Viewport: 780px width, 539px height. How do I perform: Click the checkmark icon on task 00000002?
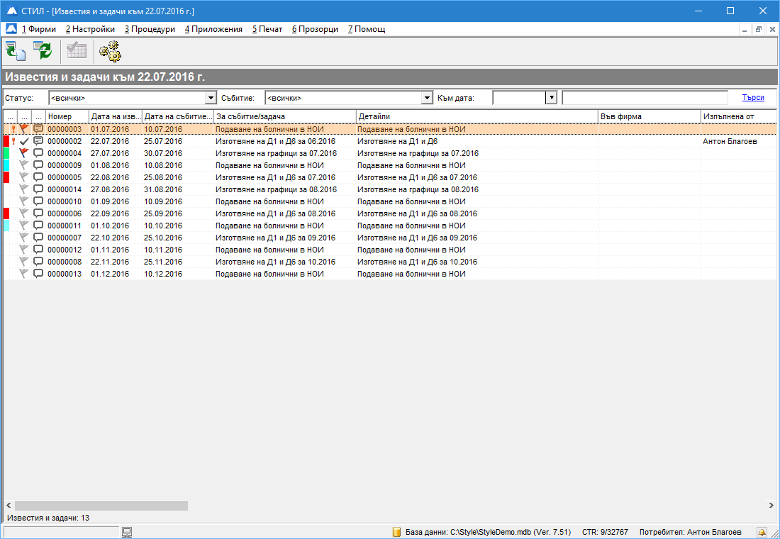pos(24,141)
